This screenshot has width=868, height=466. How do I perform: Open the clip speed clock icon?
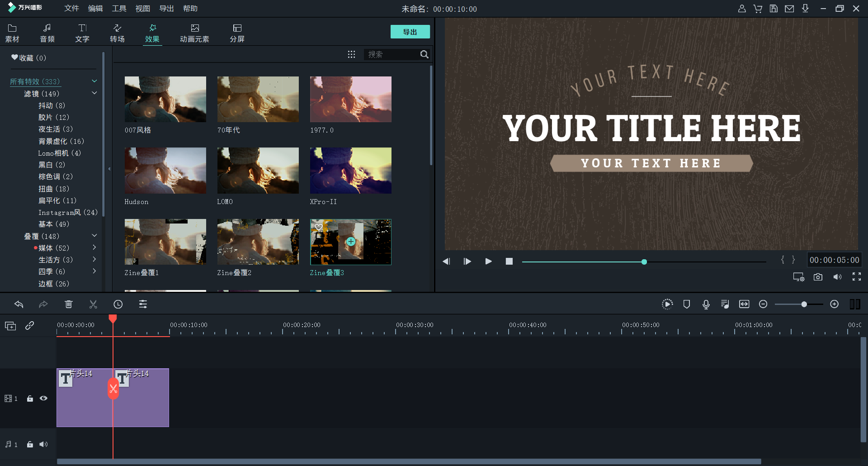[118, 304]
